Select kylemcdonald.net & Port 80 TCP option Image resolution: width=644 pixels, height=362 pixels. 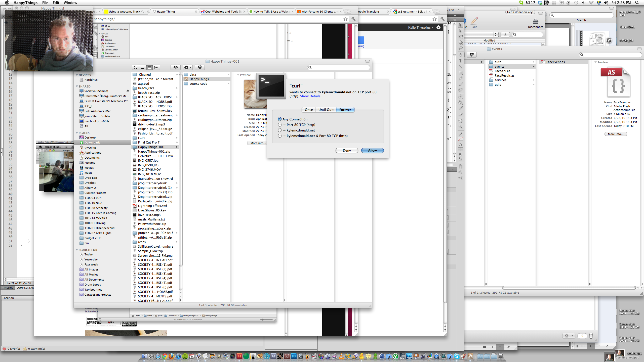click(x=279, y=136)
